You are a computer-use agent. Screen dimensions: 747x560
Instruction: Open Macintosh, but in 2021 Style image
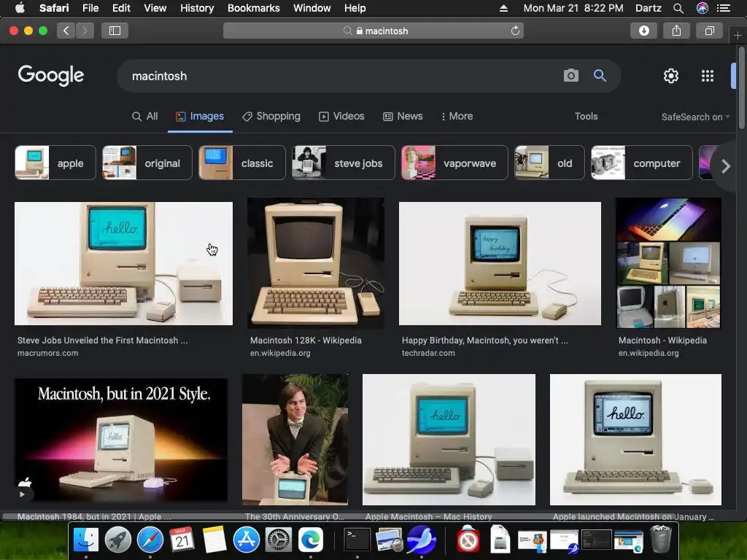[121, 440]
